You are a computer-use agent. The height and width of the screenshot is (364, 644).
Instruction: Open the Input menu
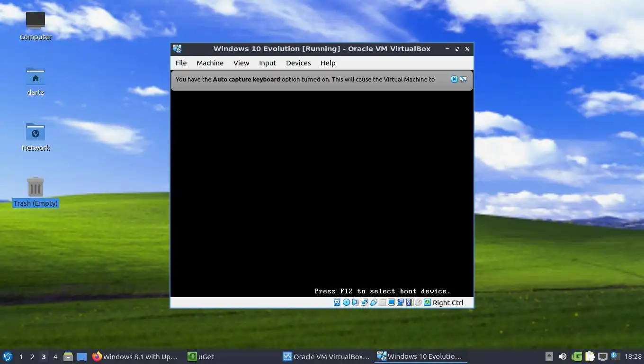click(x=268, y=63)
